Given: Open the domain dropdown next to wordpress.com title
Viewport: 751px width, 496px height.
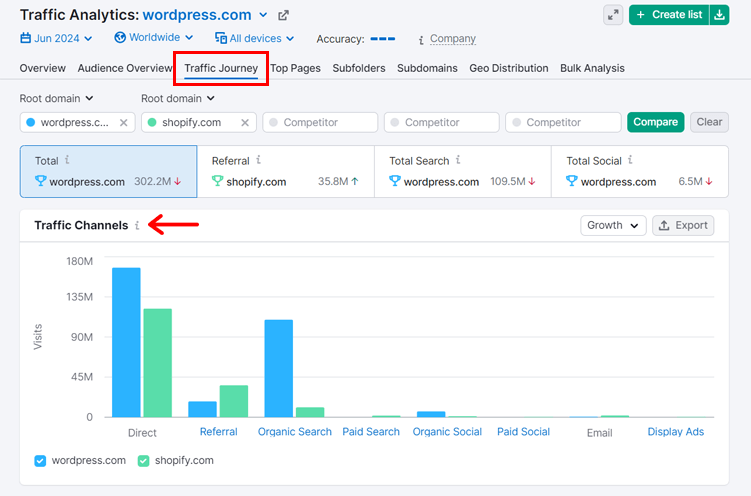Looking at the screenshot, I should pyautogui.click(x=263, y=15).
